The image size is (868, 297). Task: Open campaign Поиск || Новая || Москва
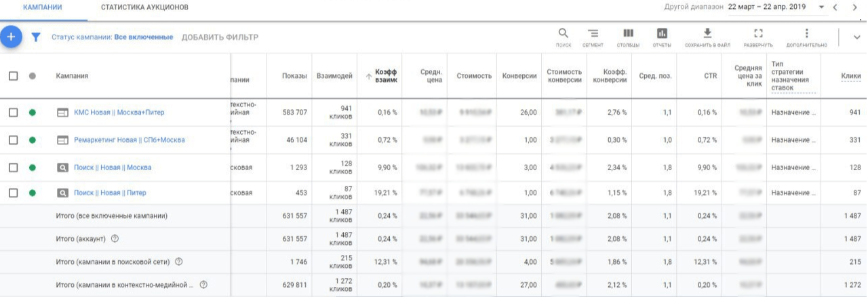tap(113, 167)
